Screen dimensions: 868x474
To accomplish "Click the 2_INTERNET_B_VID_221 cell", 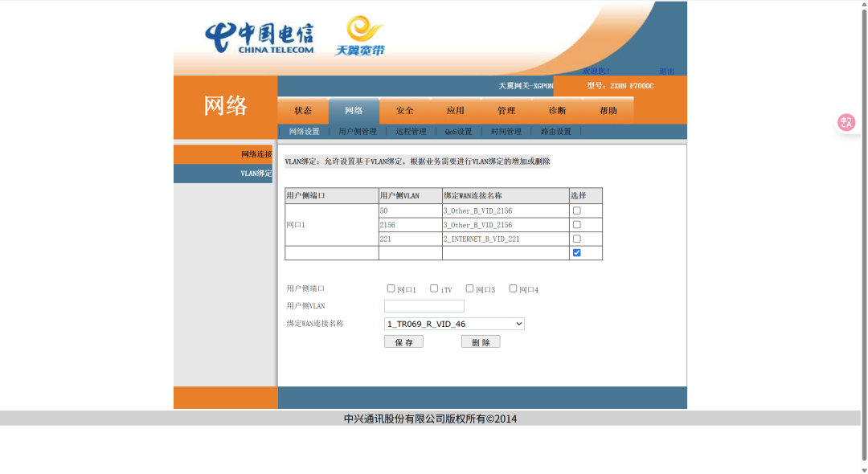I will (x=506, y=239).
